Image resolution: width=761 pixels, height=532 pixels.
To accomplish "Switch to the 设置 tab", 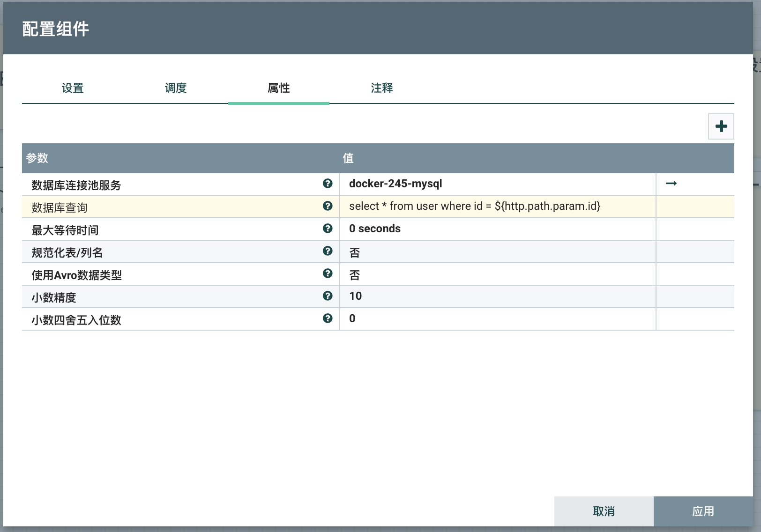I will (73, 88).
